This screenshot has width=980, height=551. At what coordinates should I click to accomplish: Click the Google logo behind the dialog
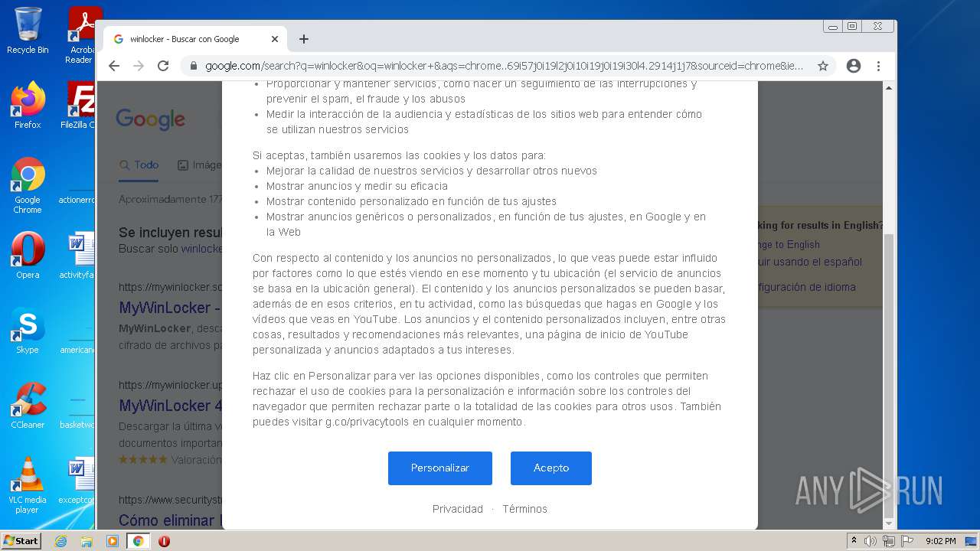151,119
